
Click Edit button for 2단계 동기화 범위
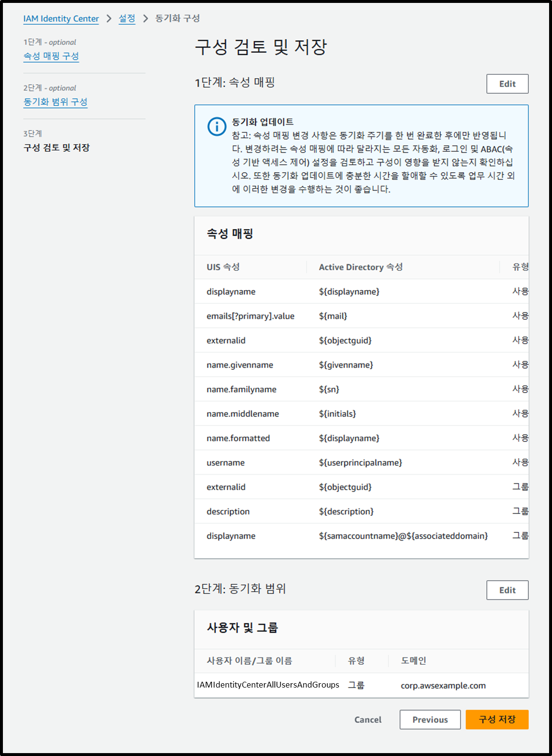pyautogui.click(x=507, y=590)
